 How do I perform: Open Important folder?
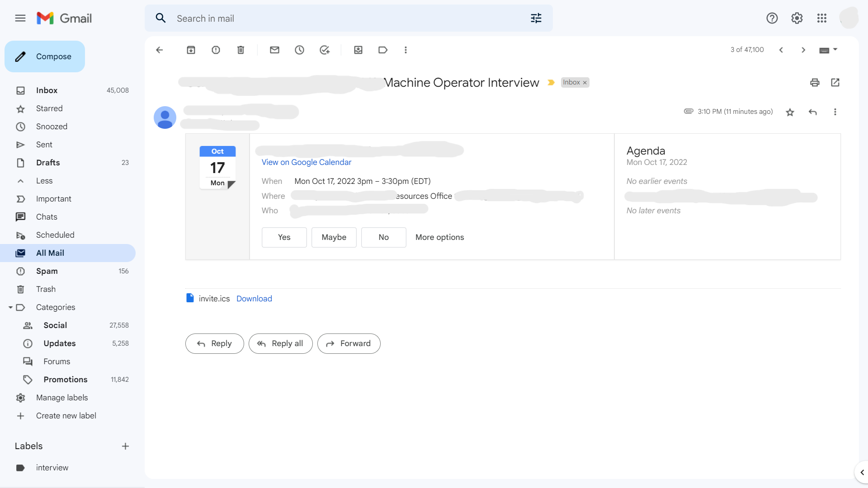[x=68, y=199]
